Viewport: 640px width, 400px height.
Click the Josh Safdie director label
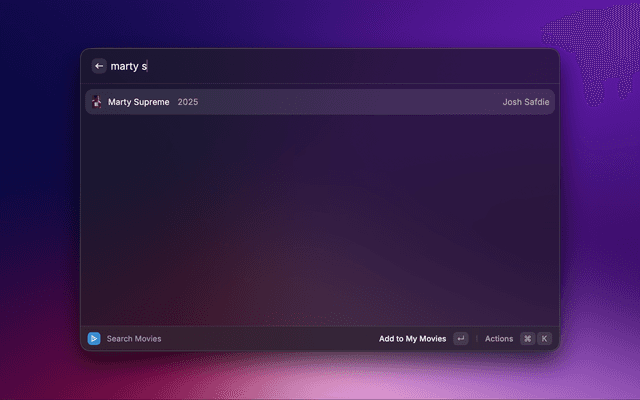526,102
